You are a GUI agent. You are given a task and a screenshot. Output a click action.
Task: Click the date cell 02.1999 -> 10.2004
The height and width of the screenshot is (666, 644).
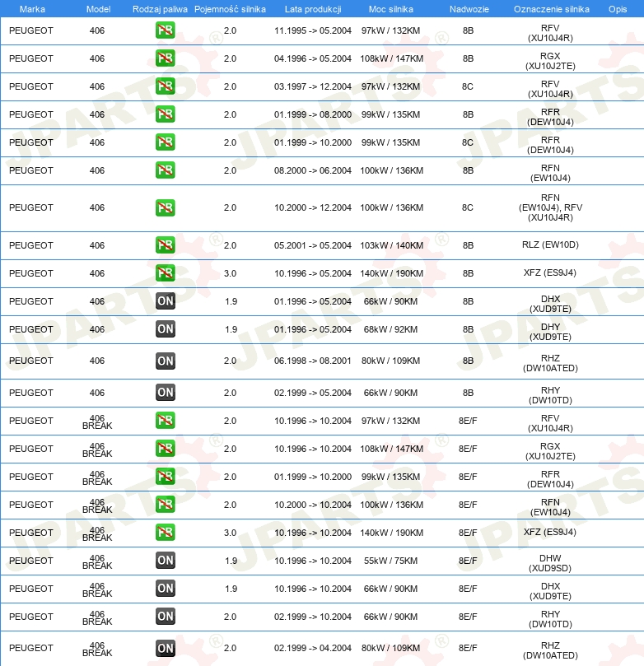click(x=313, y=617)
